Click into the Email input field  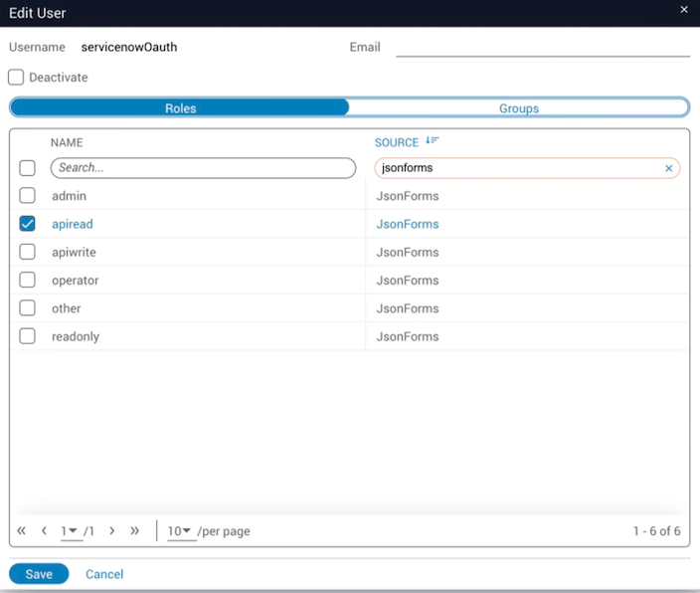click(x=542, y=48)
